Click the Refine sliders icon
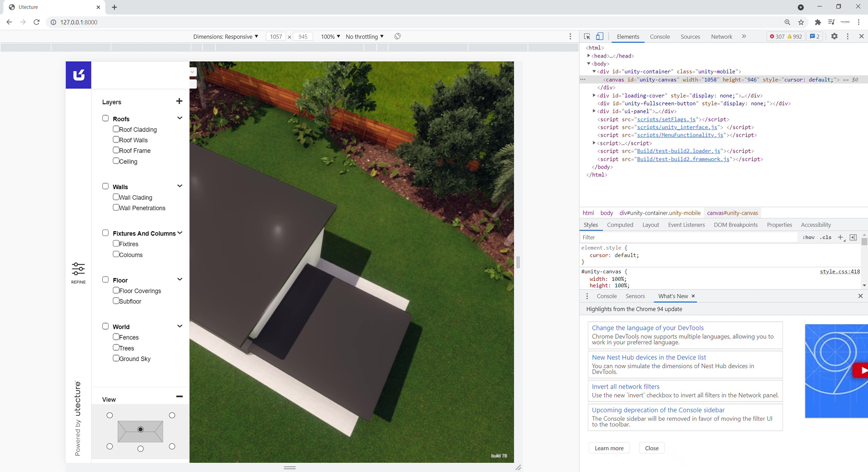868x472 pixels. [x=78, y=269]
